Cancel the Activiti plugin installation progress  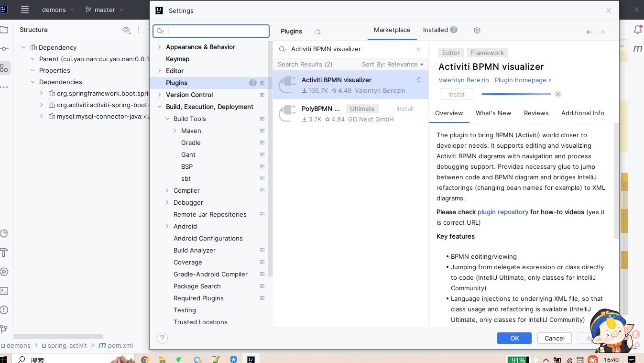tap(557, 94)
